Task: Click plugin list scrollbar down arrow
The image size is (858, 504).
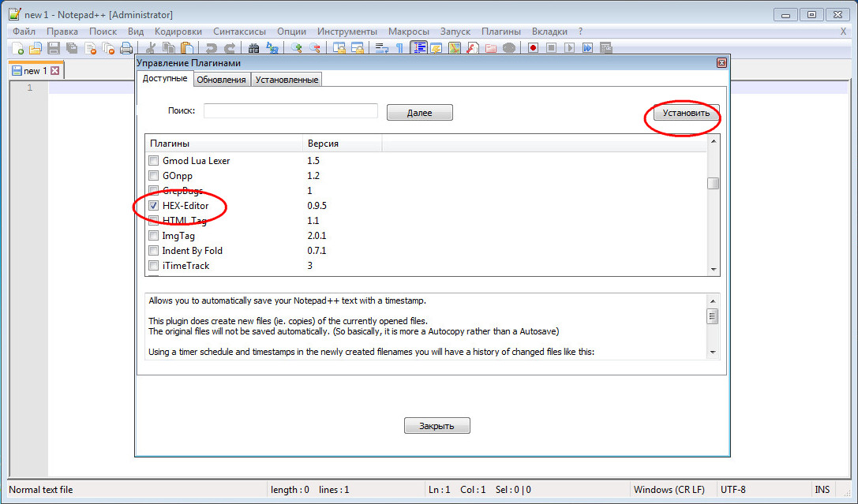Action: click(714, 270)
